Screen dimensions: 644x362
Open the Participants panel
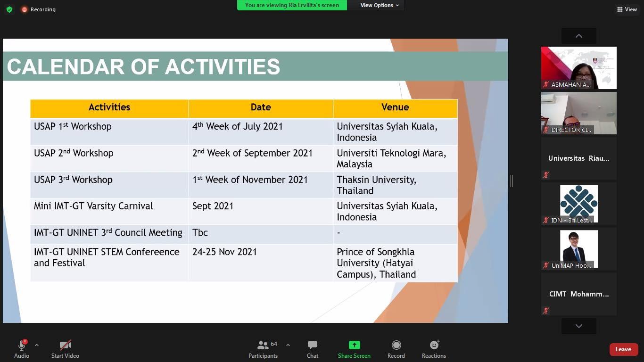pos(263,349)
